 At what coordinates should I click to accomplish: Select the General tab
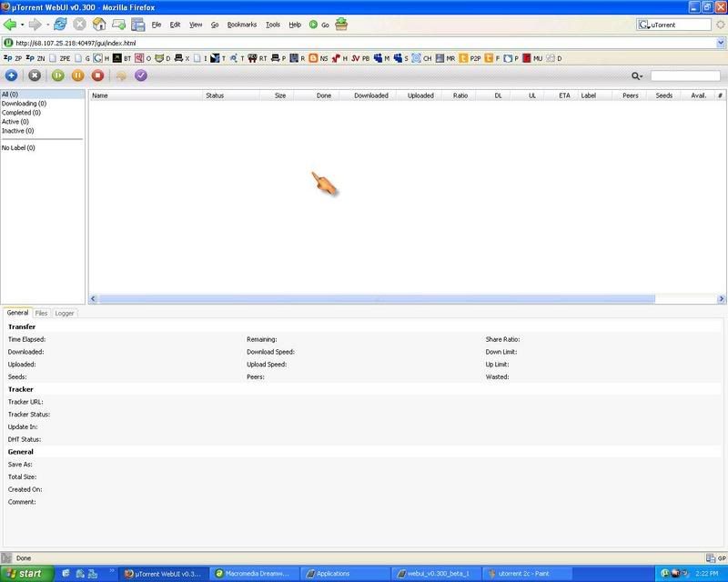tap(17, 313)
